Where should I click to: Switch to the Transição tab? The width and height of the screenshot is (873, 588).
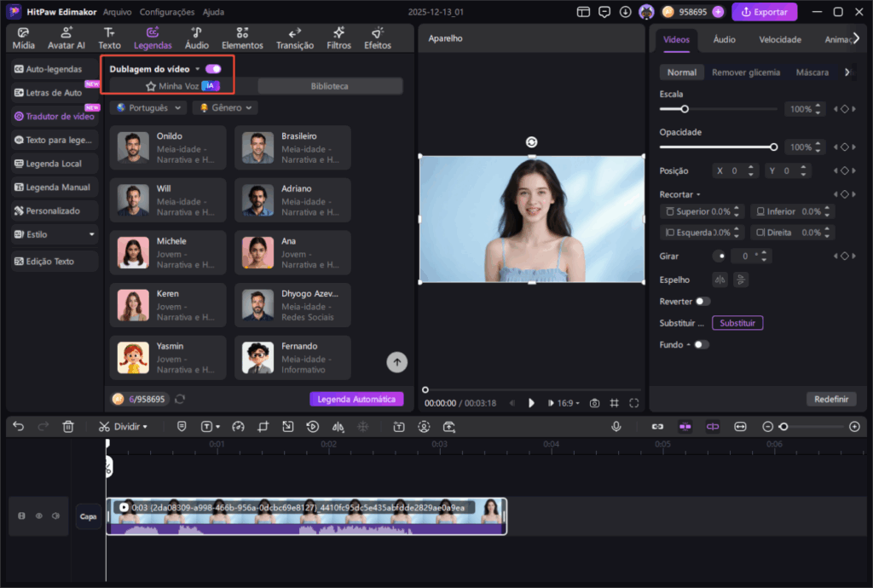(295, 38)
